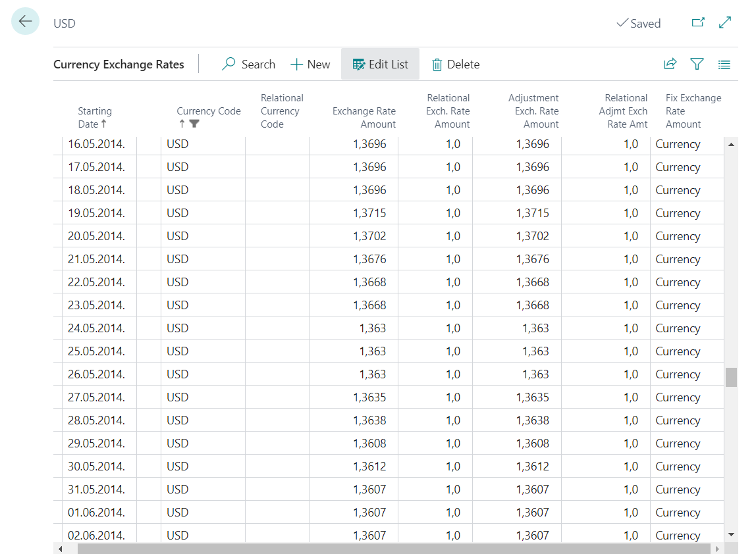This screenshot has width=756, height=554.
Task: Click the Share icon
Action: tap(670, 64)
